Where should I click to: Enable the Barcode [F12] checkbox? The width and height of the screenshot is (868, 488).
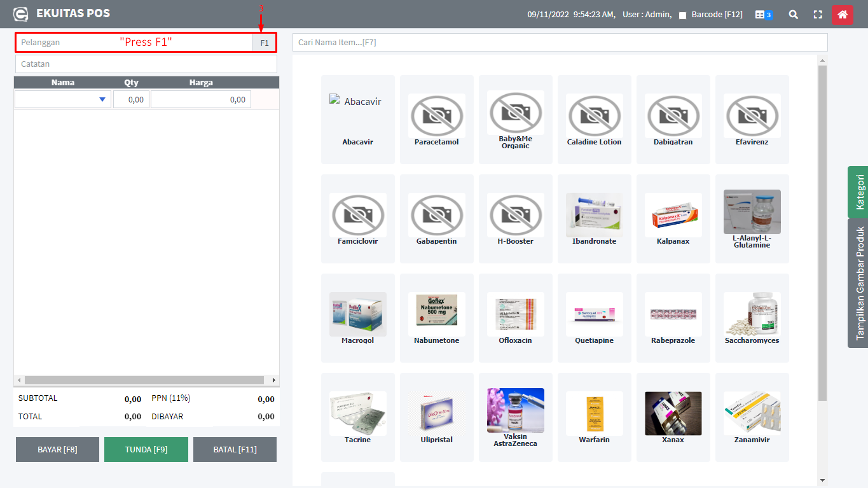coord(682,15)
